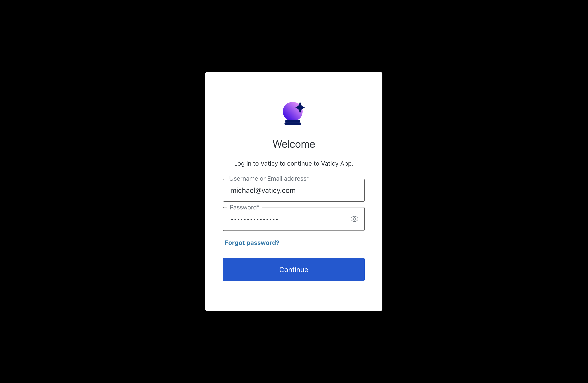The height and width of the screenshot is (383, 588).
Task: Click the black background outside the login card
Action: click(x=99, y=191)
